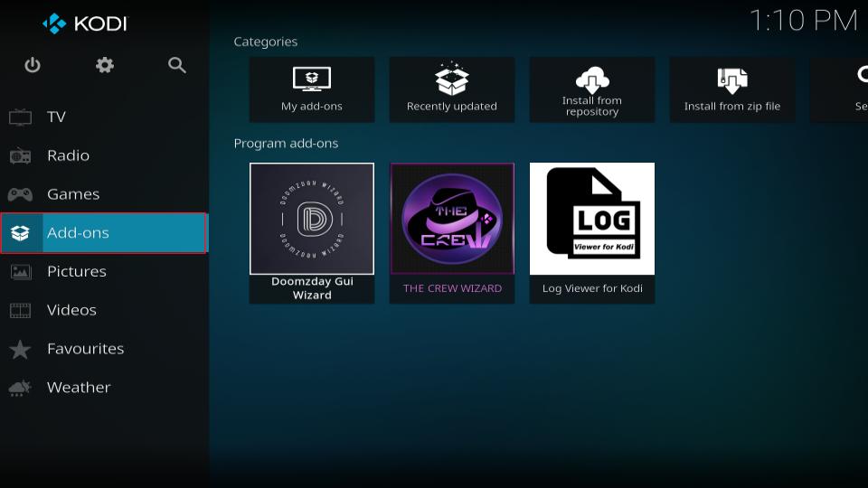The width and height of the screenshot is (868, 488).
Task: Open the Favourites menu item
Action: (x=104, y=349)
